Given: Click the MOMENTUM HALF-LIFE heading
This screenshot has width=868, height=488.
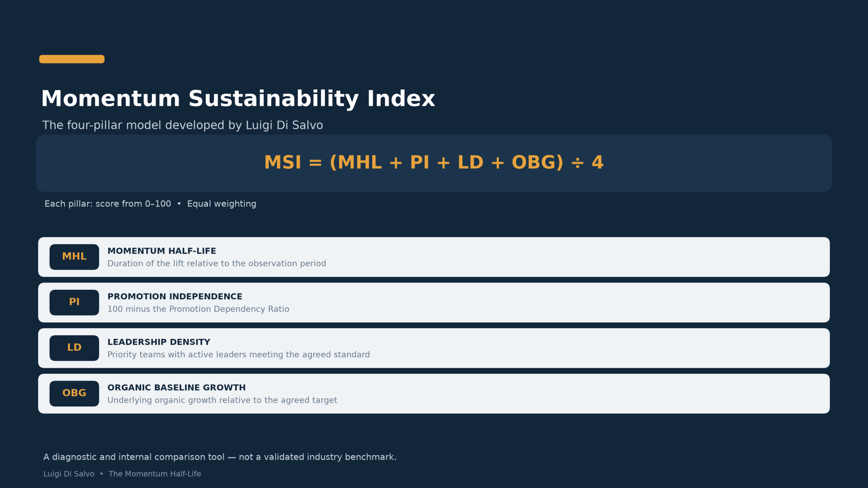Looking at the screenshot, I should [162, 251].
